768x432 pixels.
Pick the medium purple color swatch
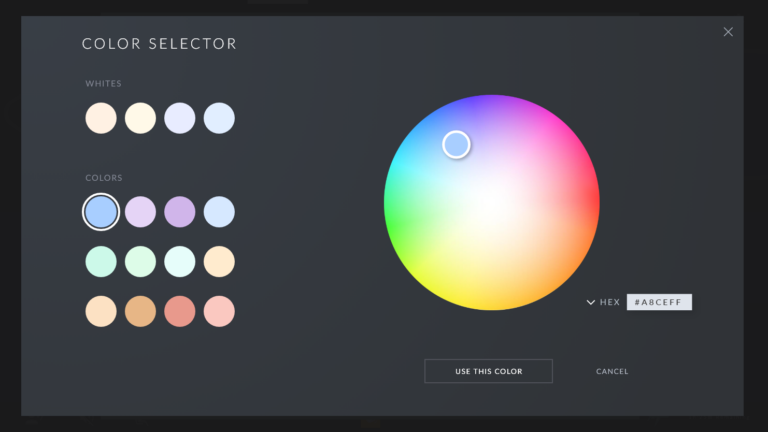180,212
